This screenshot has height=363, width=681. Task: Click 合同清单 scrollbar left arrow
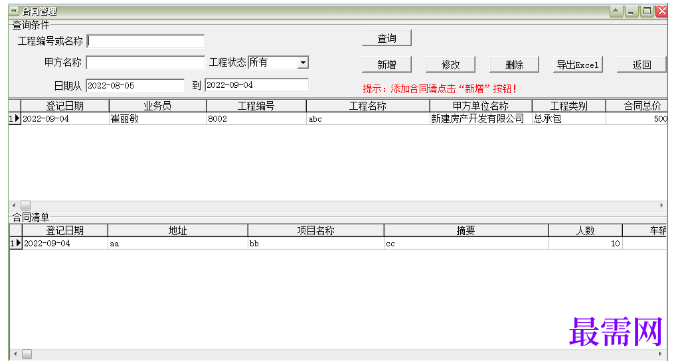(15, 354)
